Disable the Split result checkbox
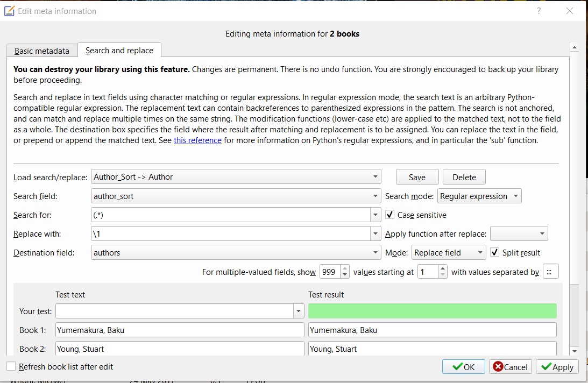Screen dimensions: 588x383 tap(494, 253)
